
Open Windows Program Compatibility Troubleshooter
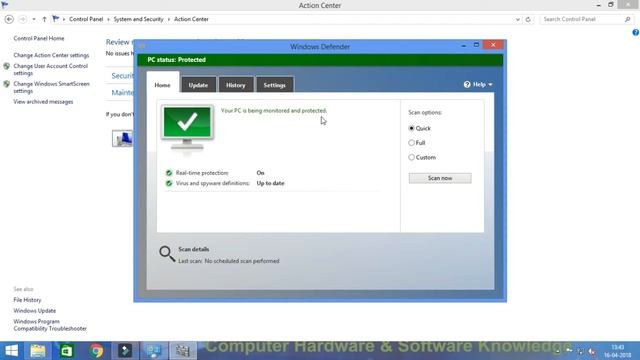tap(50, 325)
